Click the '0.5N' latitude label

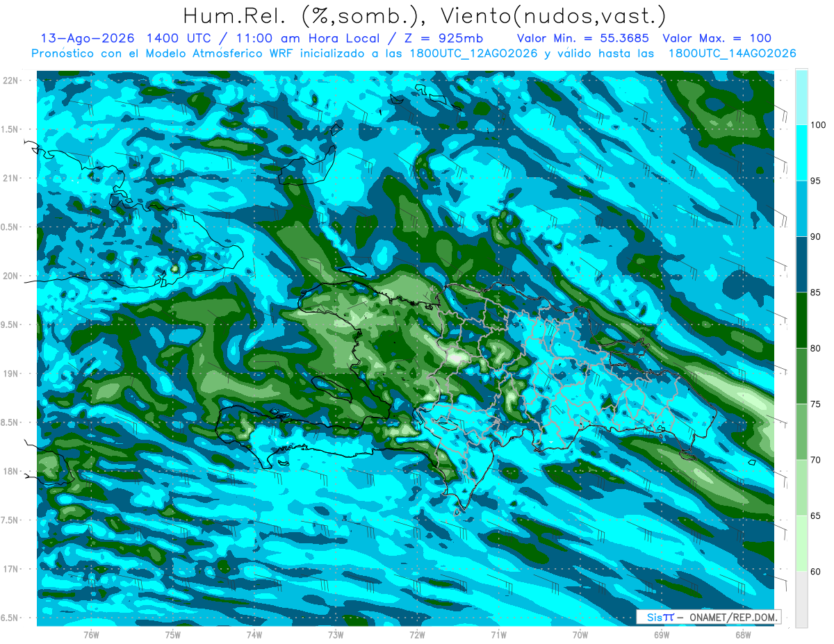[10, 227]
